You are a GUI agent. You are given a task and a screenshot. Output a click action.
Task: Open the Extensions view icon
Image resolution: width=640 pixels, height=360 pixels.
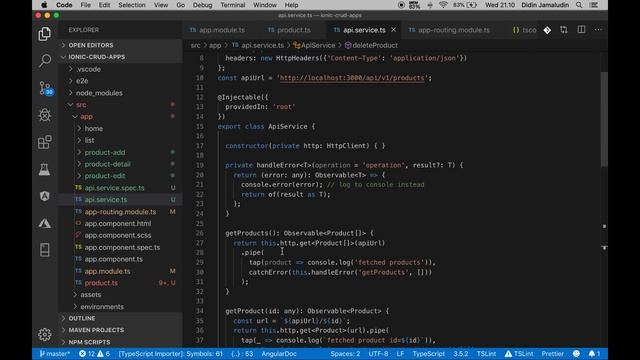click(x=44, y=142)
